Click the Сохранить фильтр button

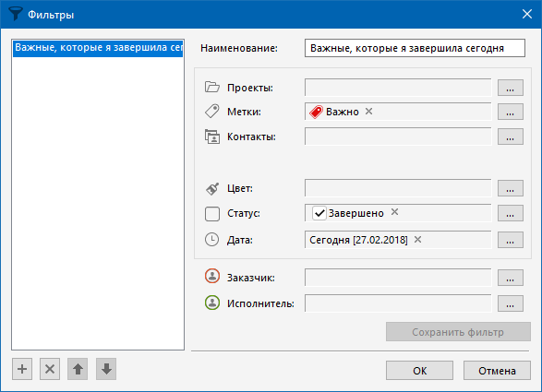click(x=458, y=332)
